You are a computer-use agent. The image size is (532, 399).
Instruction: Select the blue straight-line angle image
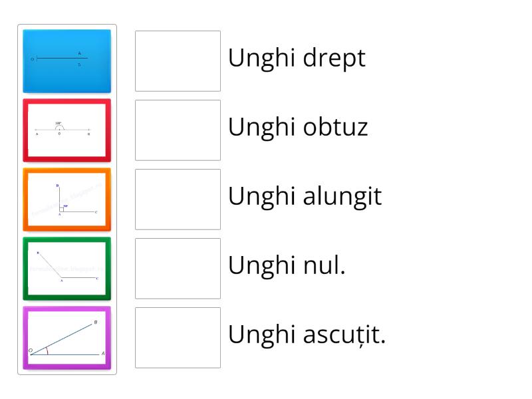(66, 60)
